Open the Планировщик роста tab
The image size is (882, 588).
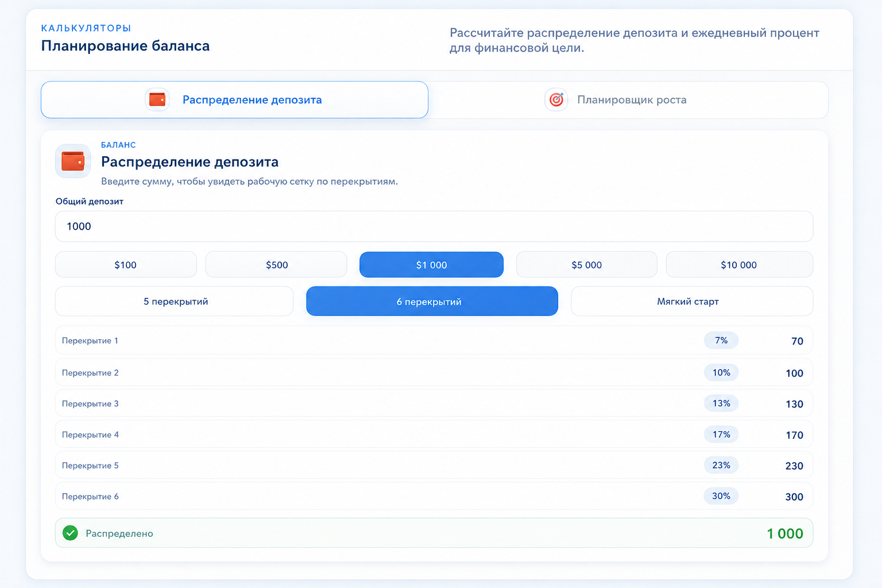coord(628,100)
